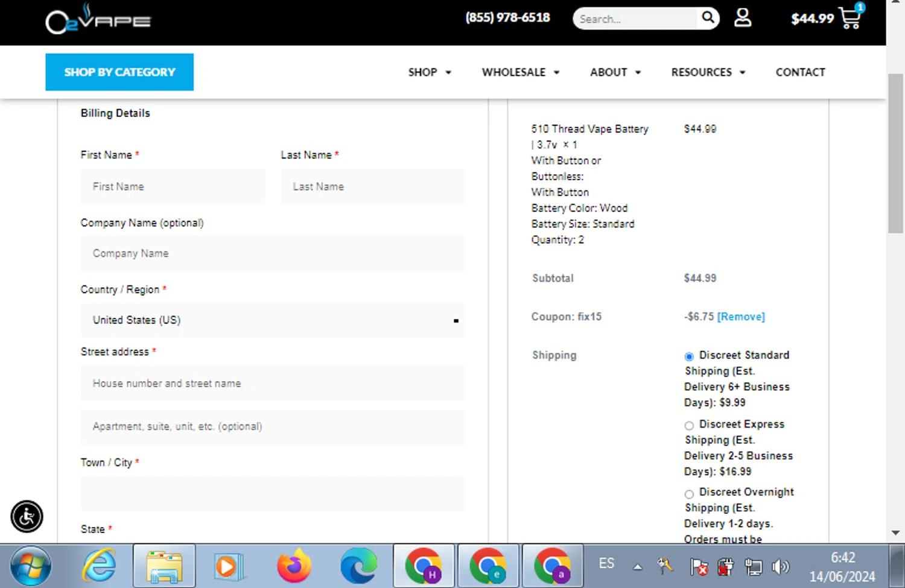Open the Country / Region dropdown
This screenshot has height=588, width=905.
tap(273, 320)
